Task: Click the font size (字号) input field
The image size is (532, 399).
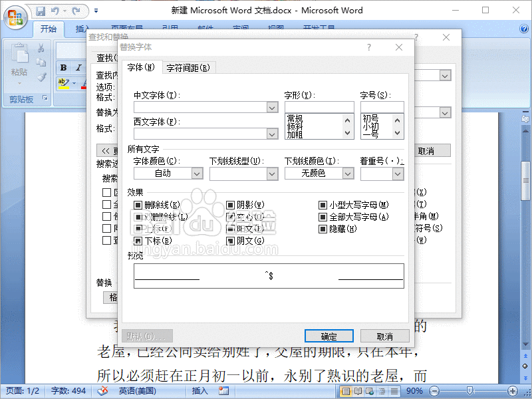Action: point(382,107)
